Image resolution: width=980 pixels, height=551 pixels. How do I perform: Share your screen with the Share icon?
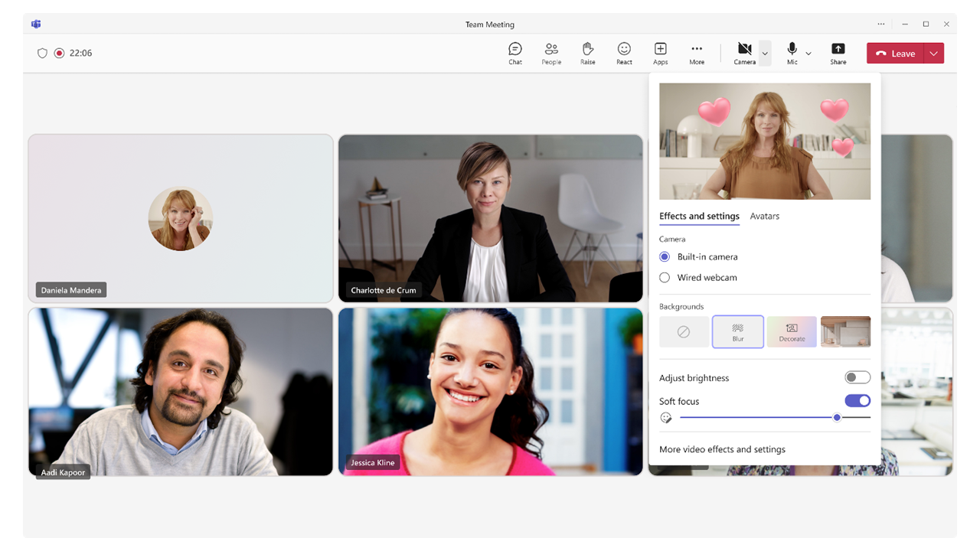point(838,53)
